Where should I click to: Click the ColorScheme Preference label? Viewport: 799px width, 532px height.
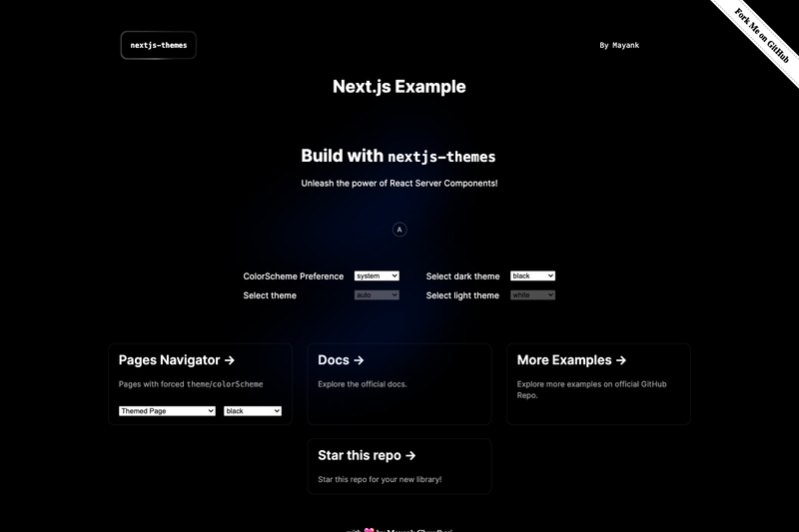(x=294, y=276)
